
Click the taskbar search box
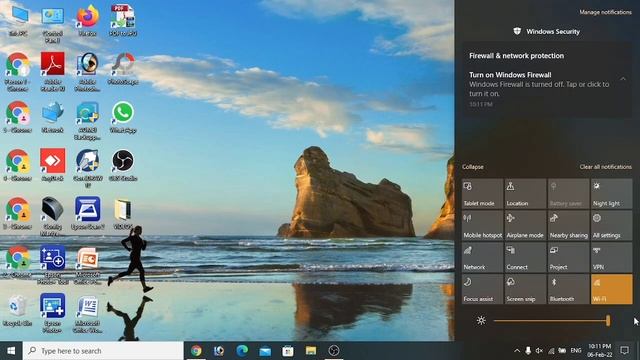(x=103, y=351)
